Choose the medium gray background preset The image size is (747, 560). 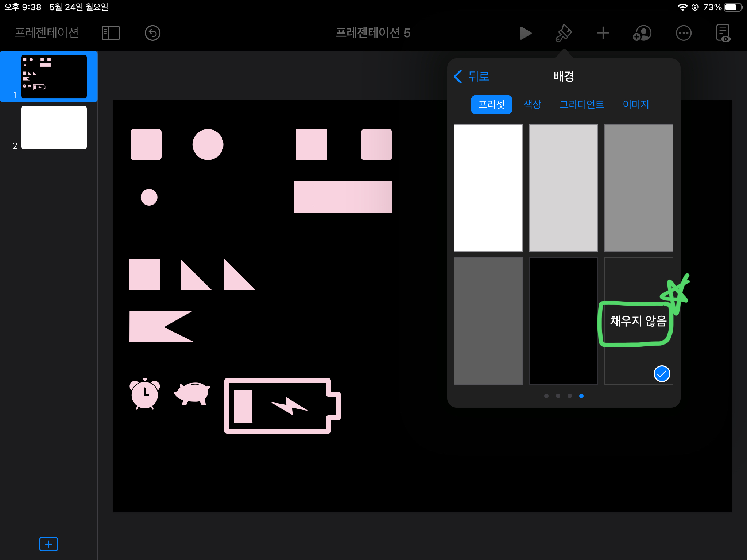(638, 188)
